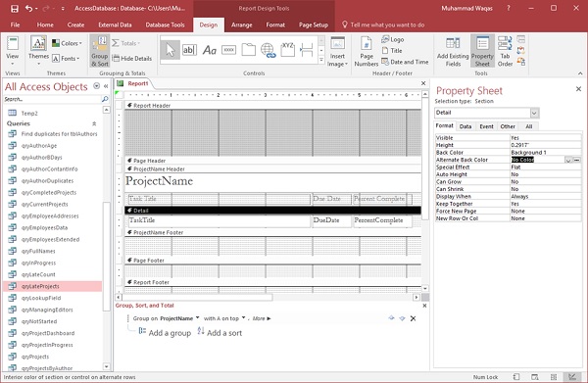This screenshot has height=383, width=588.
Task: Open the Property Sheet object selector dropdown
Action: pos(534,113)
